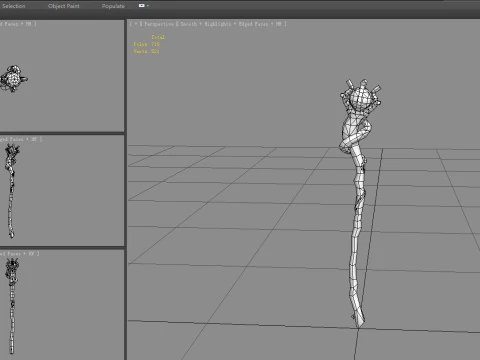Select the staff wireframe model in Perspective viewport

click(x=357, y=203)
